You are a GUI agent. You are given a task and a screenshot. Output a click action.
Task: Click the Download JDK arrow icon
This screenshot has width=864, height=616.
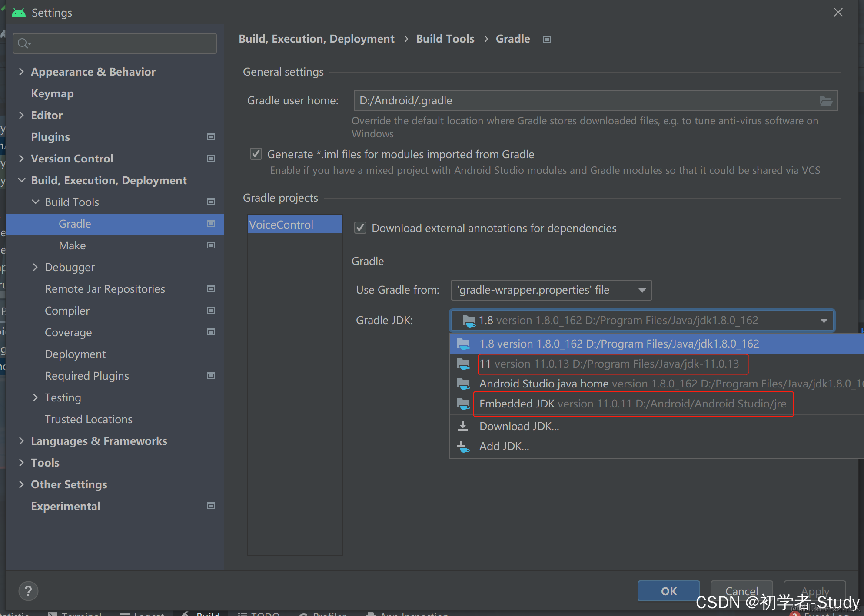coord(463,426)
